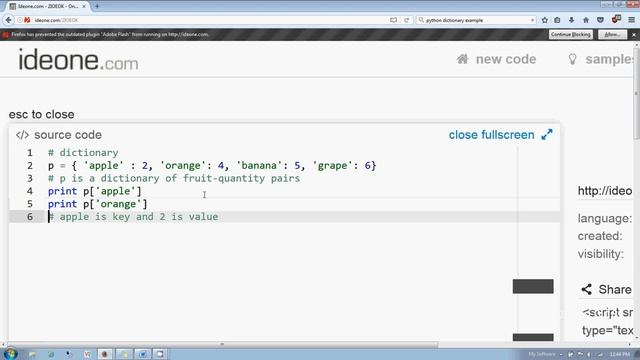Image resolution: width=640 pixels, height=360 pixels.
Task: Click the '# dictionary' comment line
Action: tap(83, 153)
